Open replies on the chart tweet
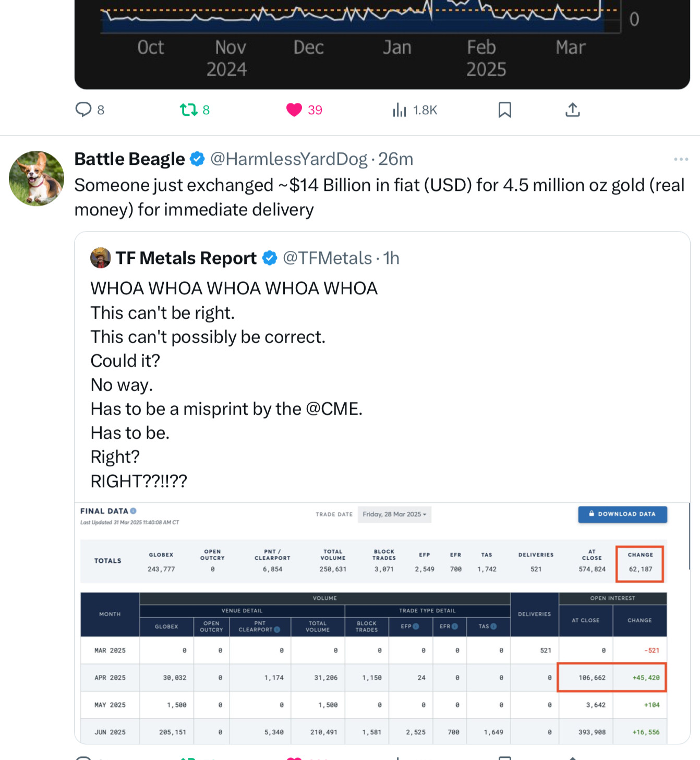This screenshot has height=760, width=700. [x=83, y=110]
